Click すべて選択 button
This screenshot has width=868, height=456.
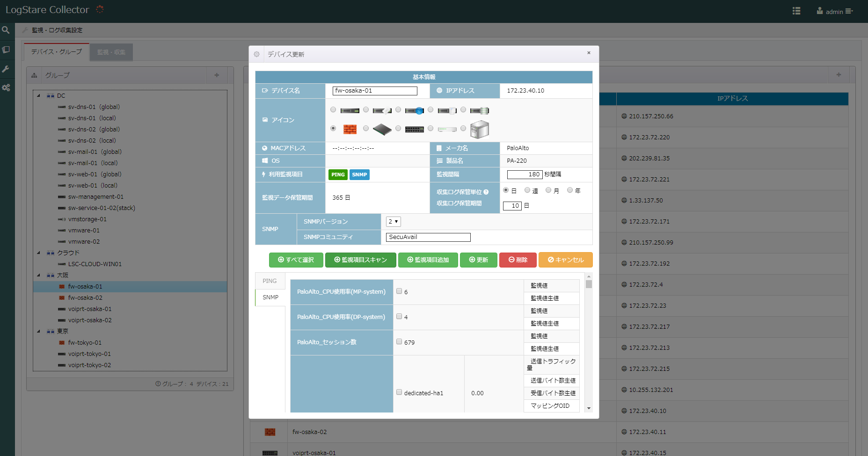(296, 260)
